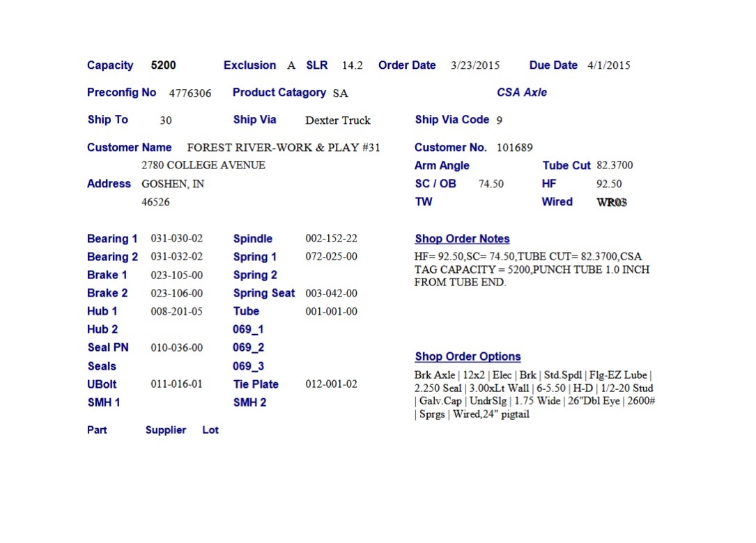756x543 pixels.
Task: Select the Preconfig No 4776306 field
Action: tap(190, 93)
